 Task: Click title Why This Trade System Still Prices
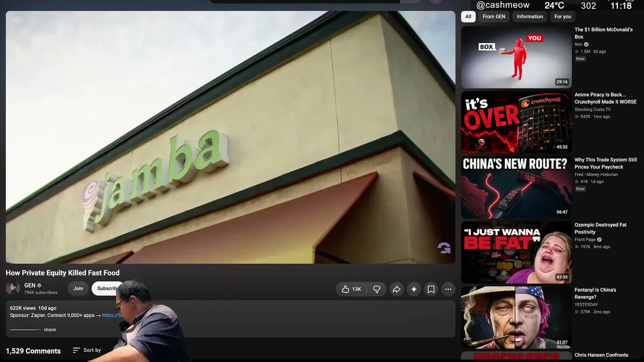point(606,163)
